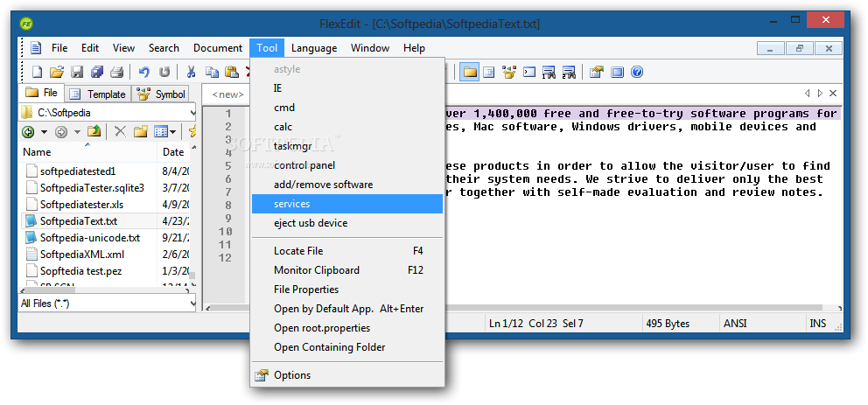The height and width of the screenshot is (405, 868).
Task: Click the view mode icon in file browser
Action: click(x=161, y=132)
